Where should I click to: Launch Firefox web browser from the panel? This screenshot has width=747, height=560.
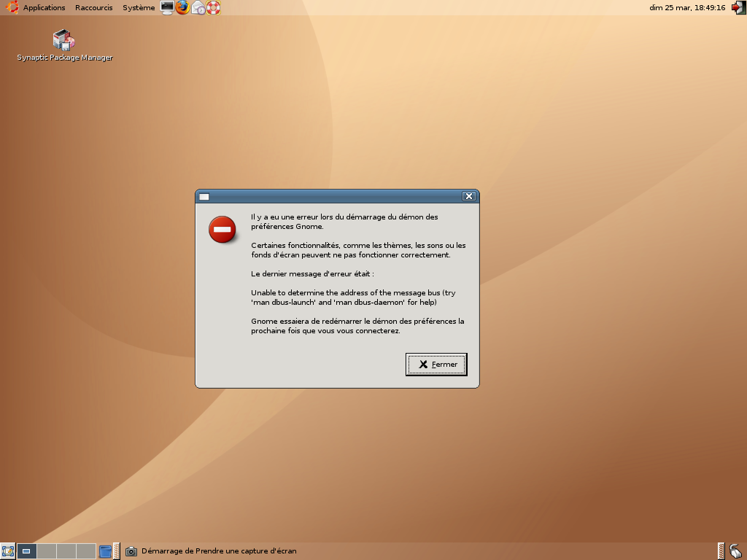point(182,7)
